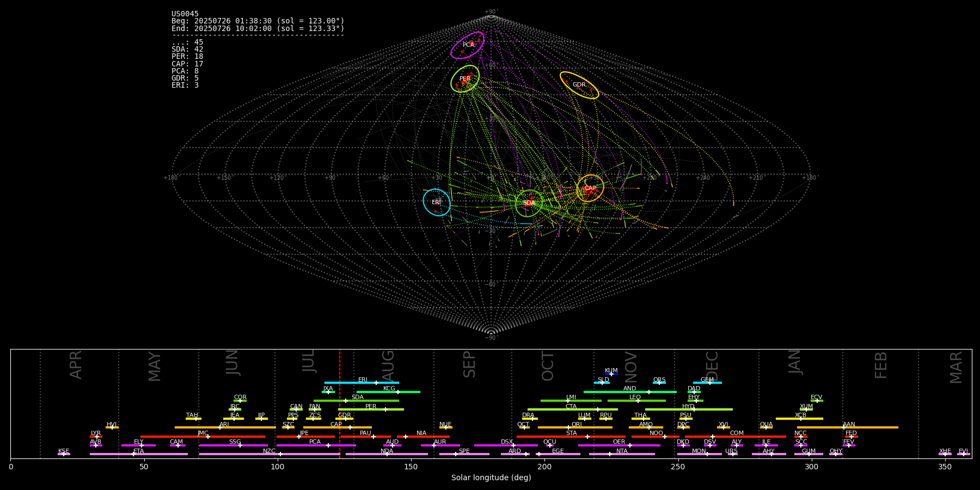
Task: Click the NTA shower bar in the timeline
Action: 622,454
